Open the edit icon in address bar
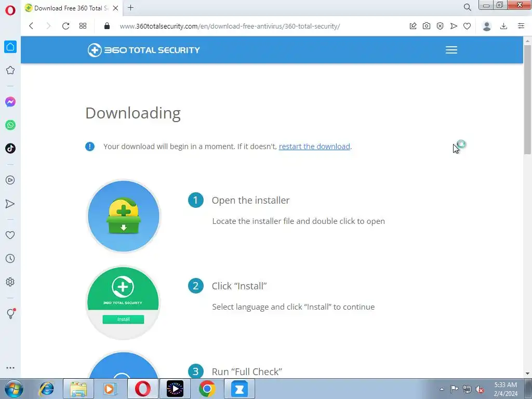Screen dimensions: 532x399 pyautogui.click(x=413, y=26)
